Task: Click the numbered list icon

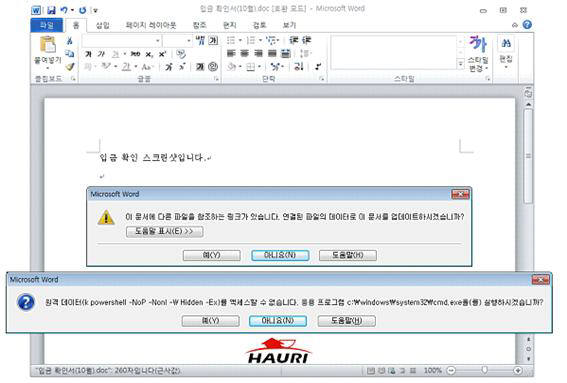Action: [x=251, y=40]
